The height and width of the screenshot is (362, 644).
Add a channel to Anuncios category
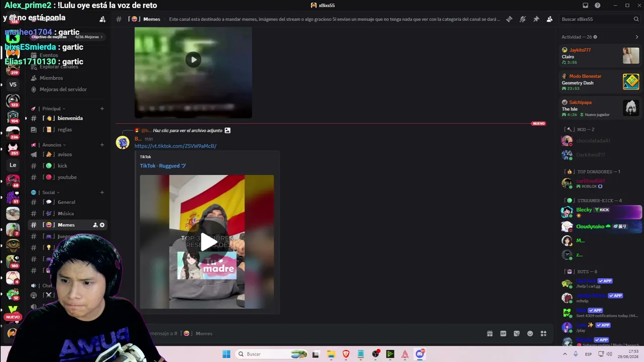(102, 145)
